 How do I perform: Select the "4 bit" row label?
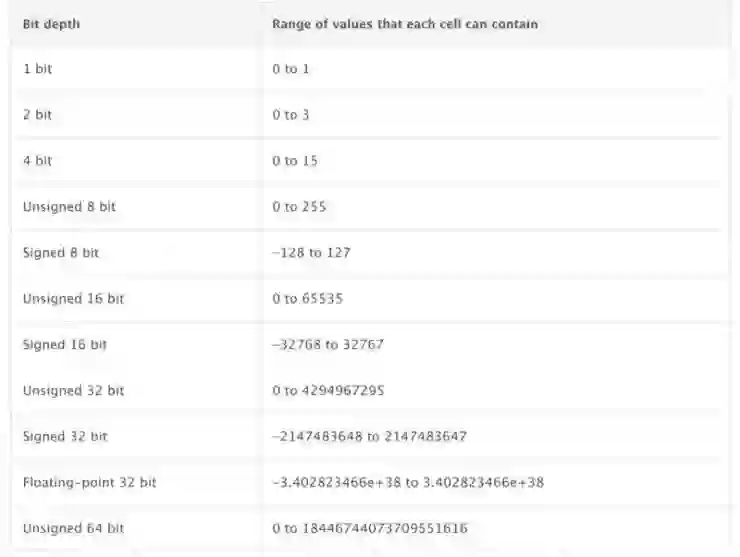(37, 161)
